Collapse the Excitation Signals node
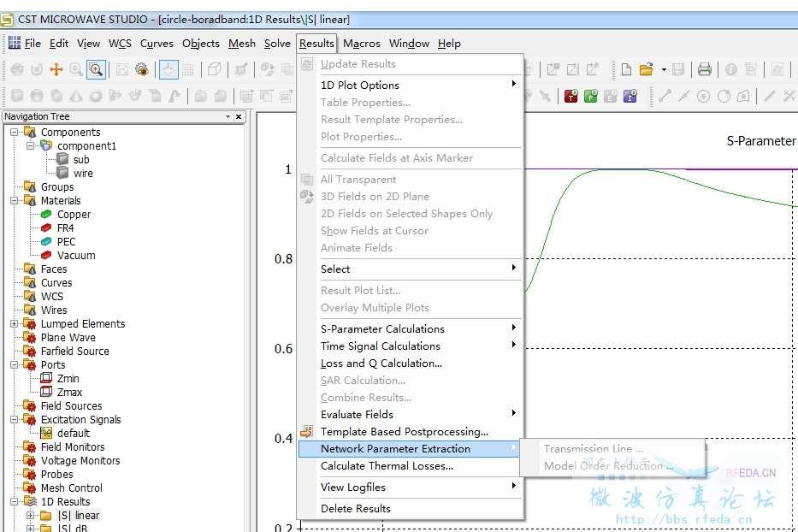Screen dimensions: 798x532 pos(15,419)
